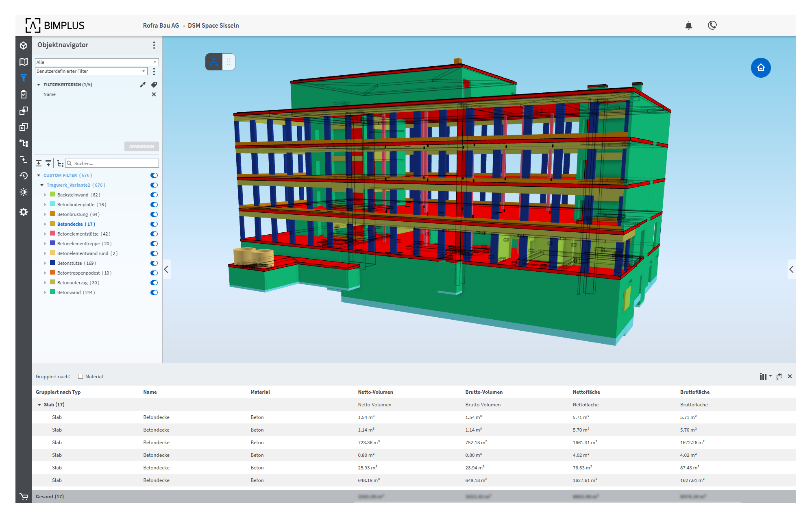Click the clipboard tasks icon in the sidebar
The height and width of the screenshot is (517, 812).
24,94
